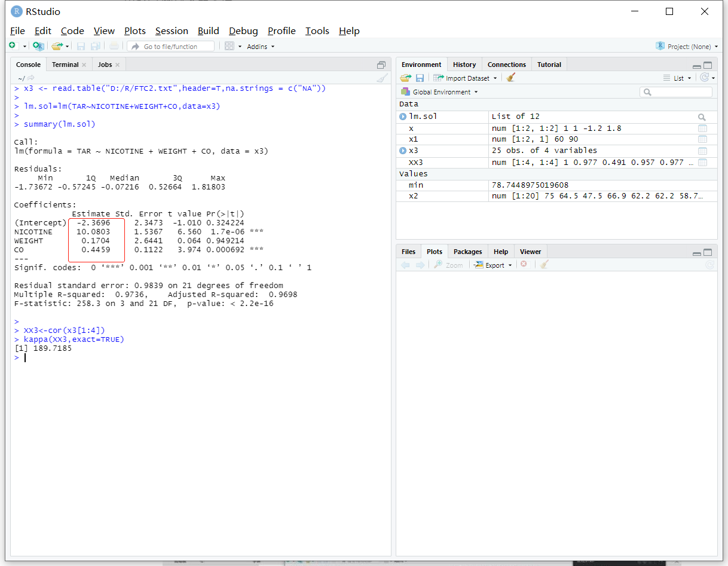
Task: Click the remove current plot red X icon
Action: click(x=524, y=264)
